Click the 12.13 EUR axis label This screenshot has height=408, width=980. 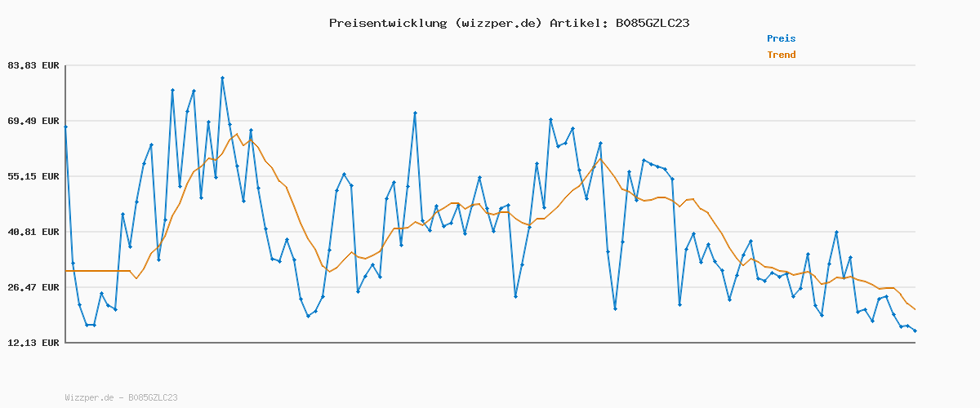[33, 343]
